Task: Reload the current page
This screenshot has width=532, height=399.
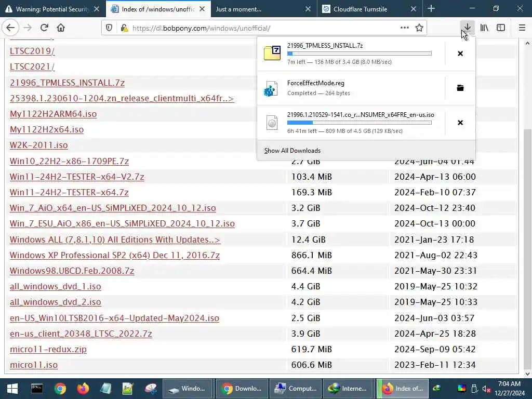Action: coord(44,28)
